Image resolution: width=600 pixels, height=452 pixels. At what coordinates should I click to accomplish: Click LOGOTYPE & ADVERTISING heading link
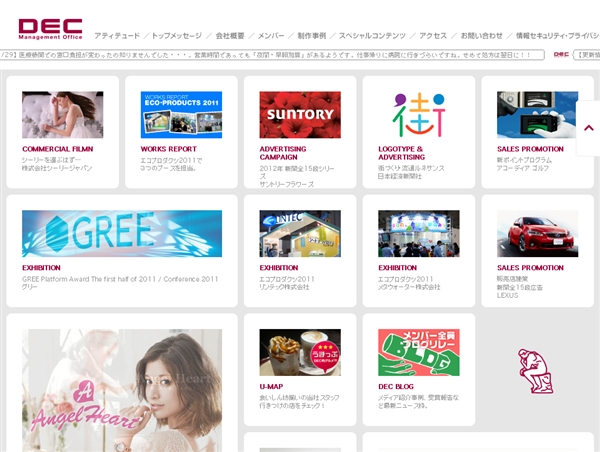[401, 153]
